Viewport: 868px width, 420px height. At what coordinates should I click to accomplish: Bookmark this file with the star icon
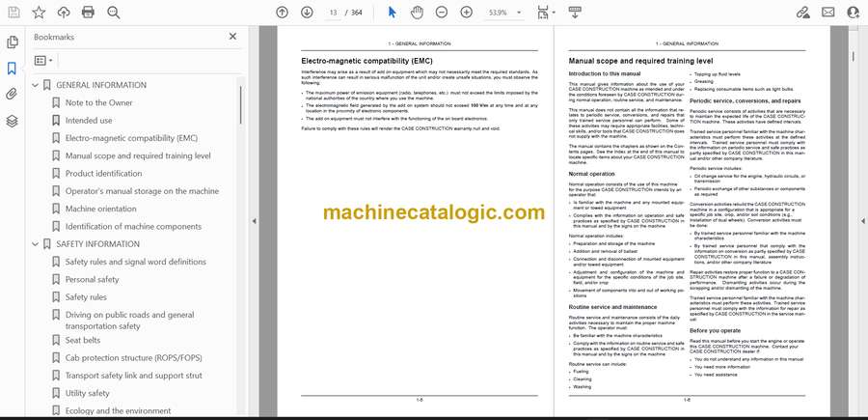pyautogui.click(x=39, y=13)
